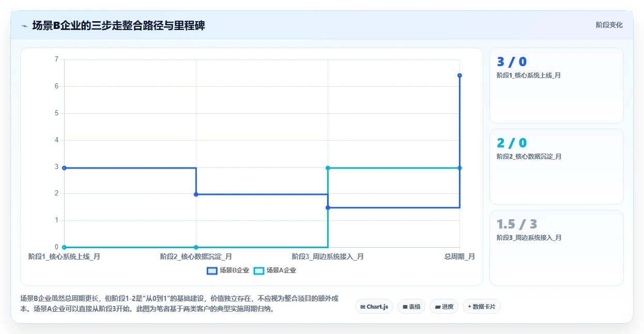The image size is (644, 334).
Task: Click the 场景A企业 legend label
Action: click(281, 270)
